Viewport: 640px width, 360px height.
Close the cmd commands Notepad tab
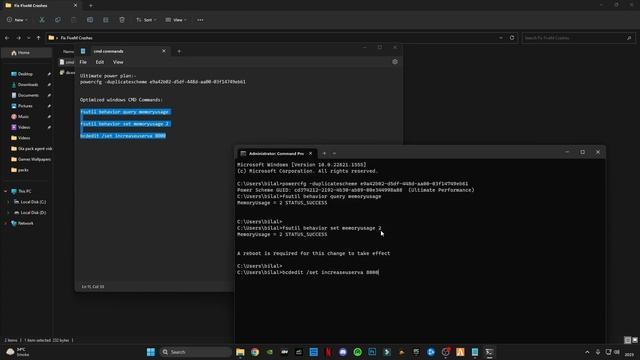point(164,51)
